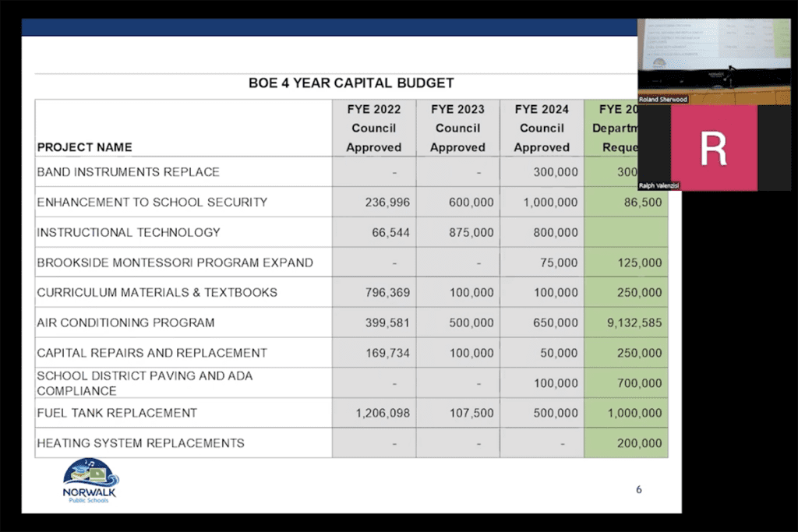The height and width of the screenshot is (532, 798).
Task: Click the Brookside Montessori Program Expand label
Action: click(175, 262)
